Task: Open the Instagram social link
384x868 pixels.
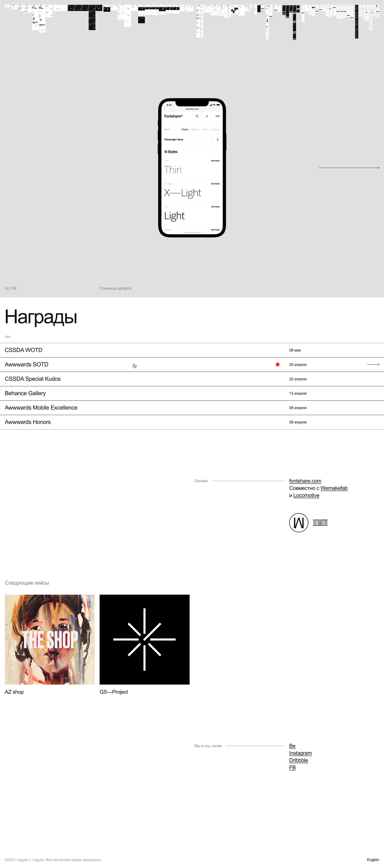Action: [x=300, y=753]
